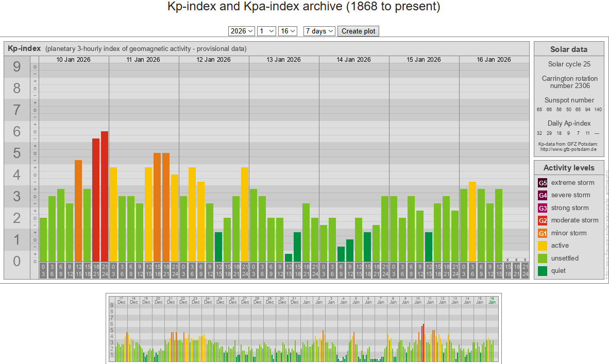Image resolution: width=609 pixels, height=364 pixels.
Task: Click the red bar on 10 Jan 18-21h
Action: [x=96, y=200]
